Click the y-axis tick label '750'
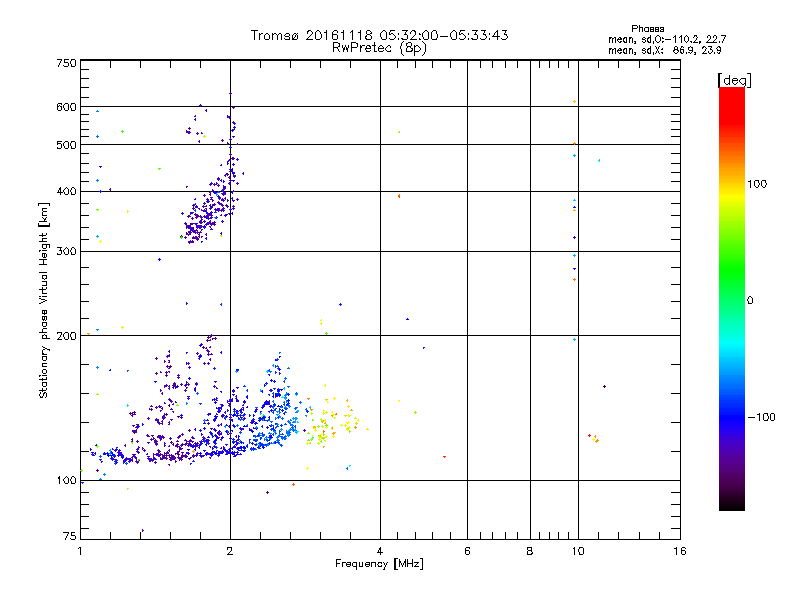 pos(67,63)
